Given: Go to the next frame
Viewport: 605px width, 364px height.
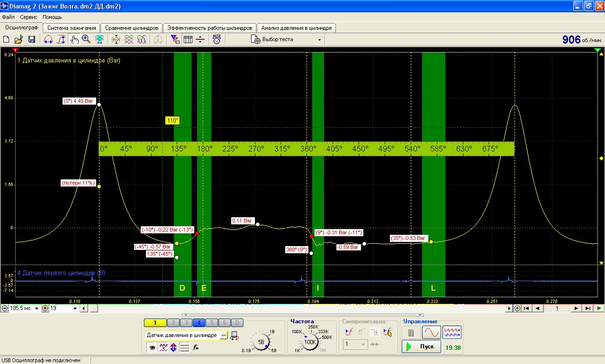Looking at the screenshot, I should (577, 308).
